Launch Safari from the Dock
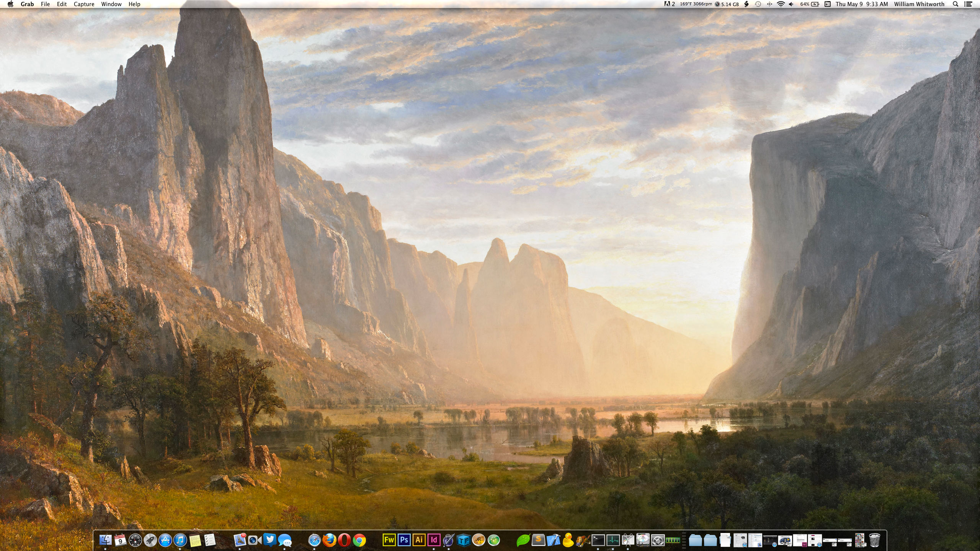The height and width of the screenshot is (551, 980). [315, 540]
